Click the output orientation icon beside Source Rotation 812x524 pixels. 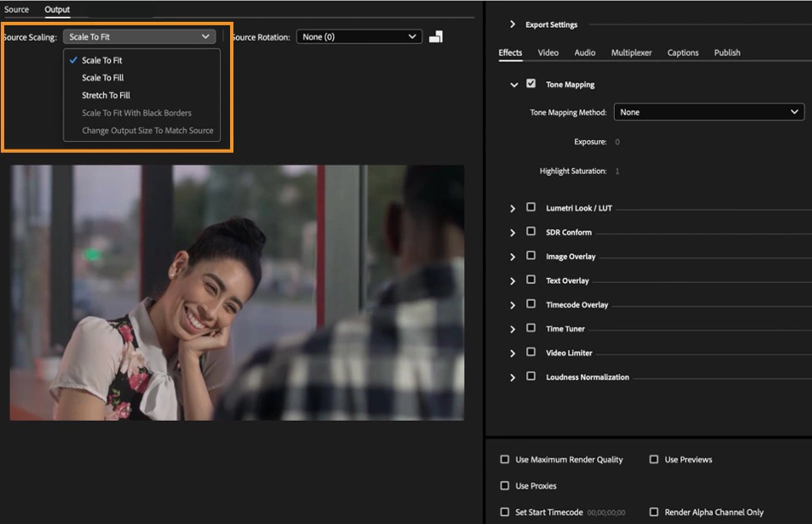point(436,36)
